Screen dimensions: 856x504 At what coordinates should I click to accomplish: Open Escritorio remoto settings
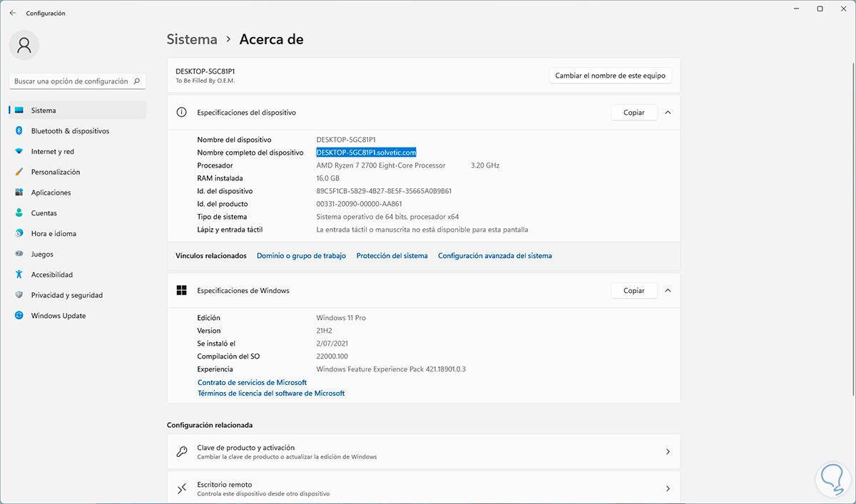click(423, 488)
